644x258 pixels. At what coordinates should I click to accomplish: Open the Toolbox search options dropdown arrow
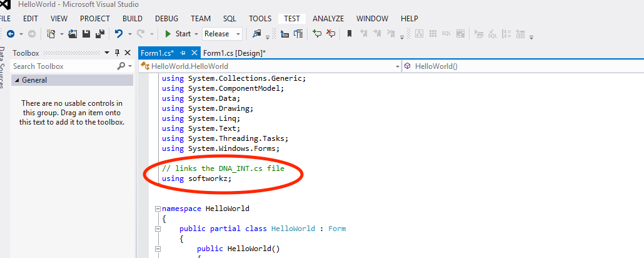click(x=130, y=66)
